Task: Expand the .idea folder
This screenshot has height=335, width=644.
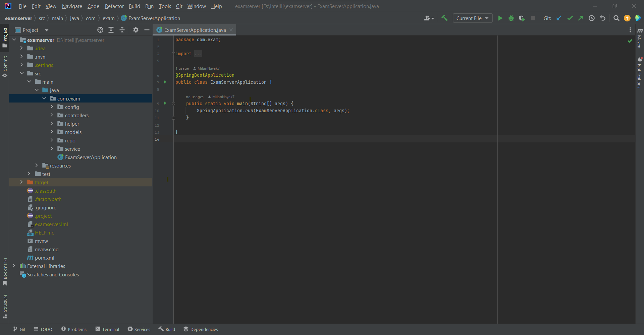Action: click(21, 48)
